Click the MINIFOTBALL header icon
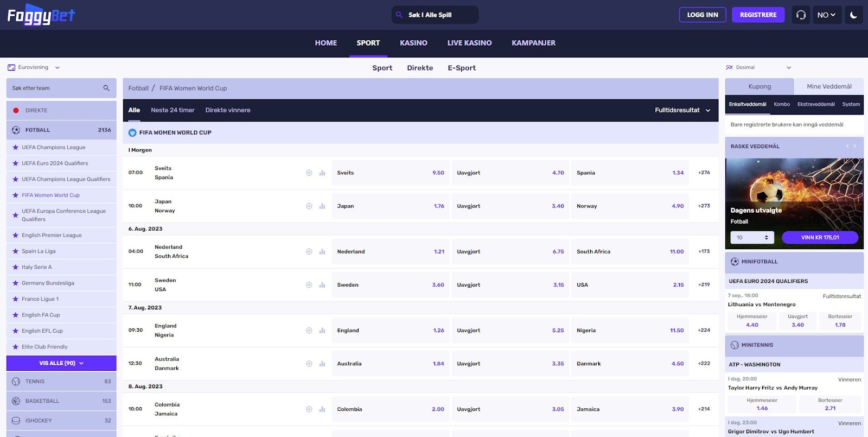868x437 pixels. 735,262
